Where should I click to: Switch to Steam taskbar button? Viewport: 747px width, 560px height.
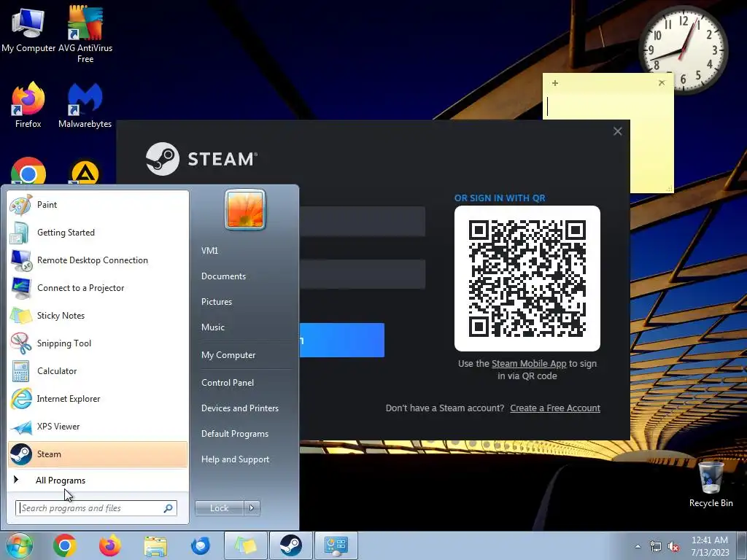(290, 545)
